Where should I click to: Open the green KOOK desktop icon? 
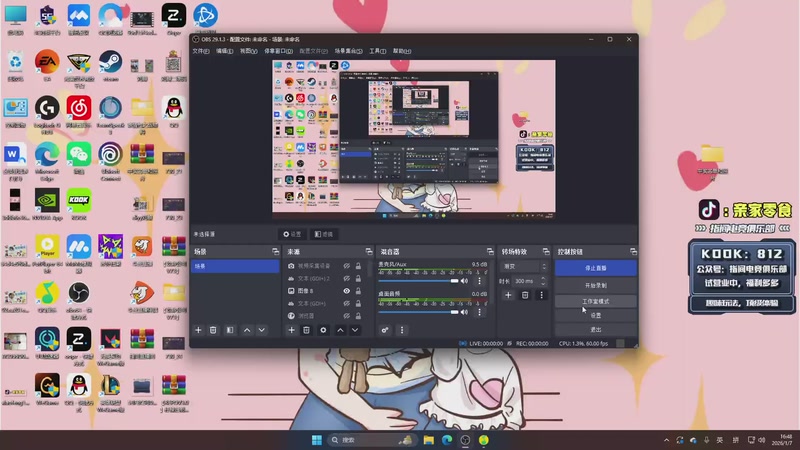(79, 204)
